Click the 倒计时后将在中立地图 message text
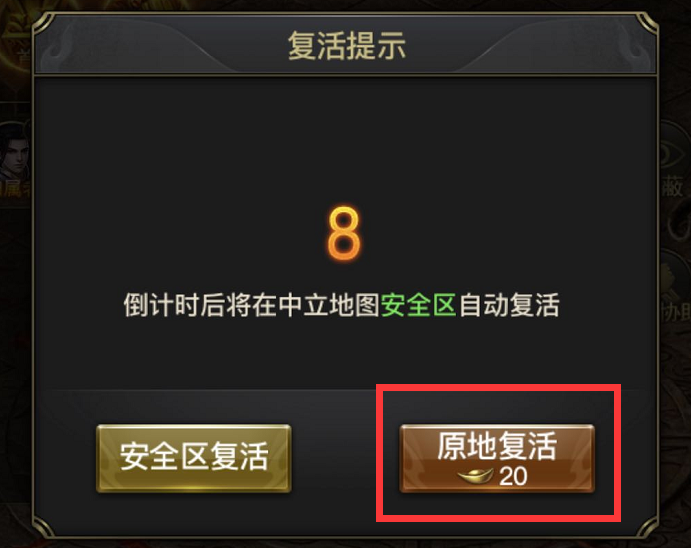This screenshot has height=548, width=691. pyautogui.click(x=251, y=305)
